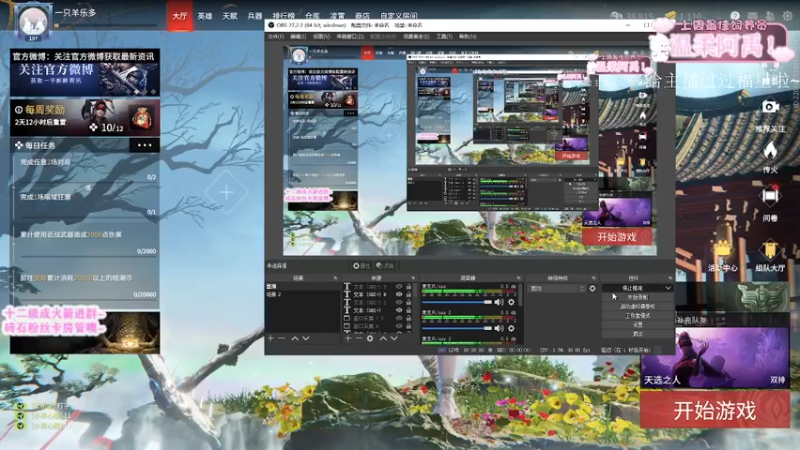
Task: Open the transition type combo box in 转场特效
Action: 557,288
